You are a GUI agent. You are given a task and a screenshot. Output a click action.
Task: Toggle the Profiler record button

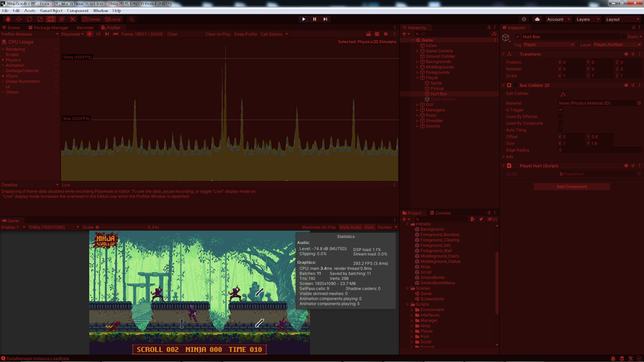89,34
